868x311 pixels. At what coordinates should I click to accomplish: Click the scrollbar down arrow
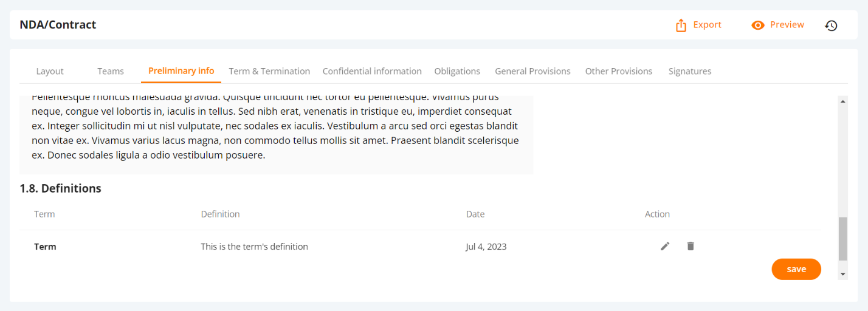tap(842, 275)
